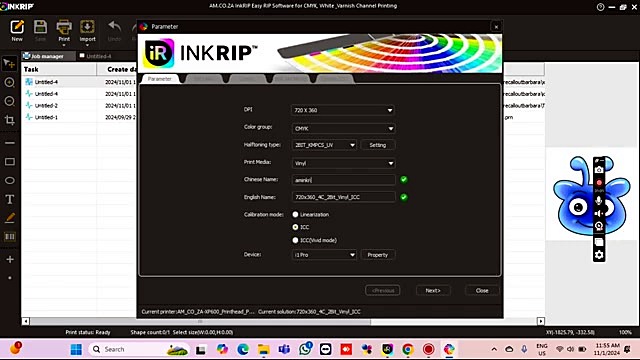This screenshot has height=360, width=640.
Task: Click the red record button on recorder bar
Action: [x=599, y=182]
